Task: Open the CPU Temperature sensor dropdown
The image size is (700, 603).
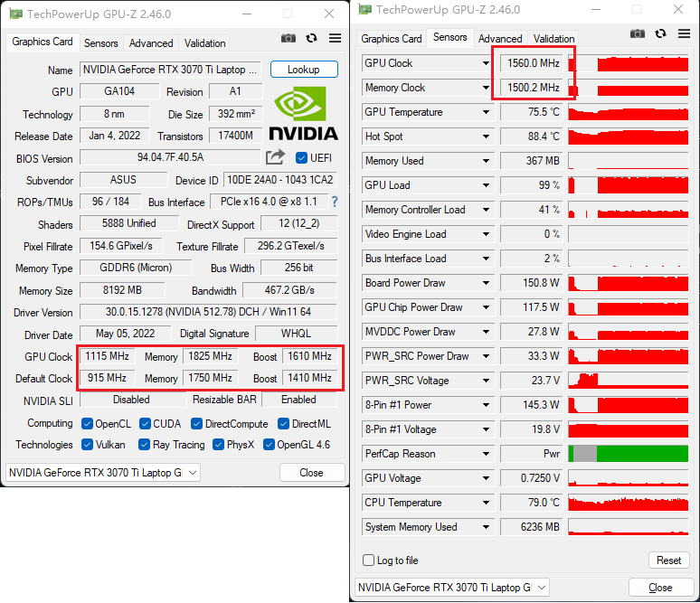Action: [x=486, y=503]
